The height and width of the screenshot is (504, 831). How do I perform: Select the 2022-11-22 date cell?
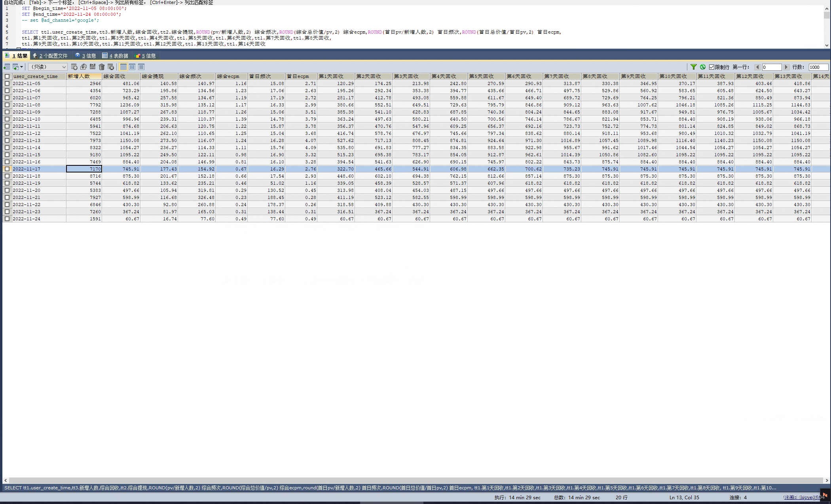point(39,205)
